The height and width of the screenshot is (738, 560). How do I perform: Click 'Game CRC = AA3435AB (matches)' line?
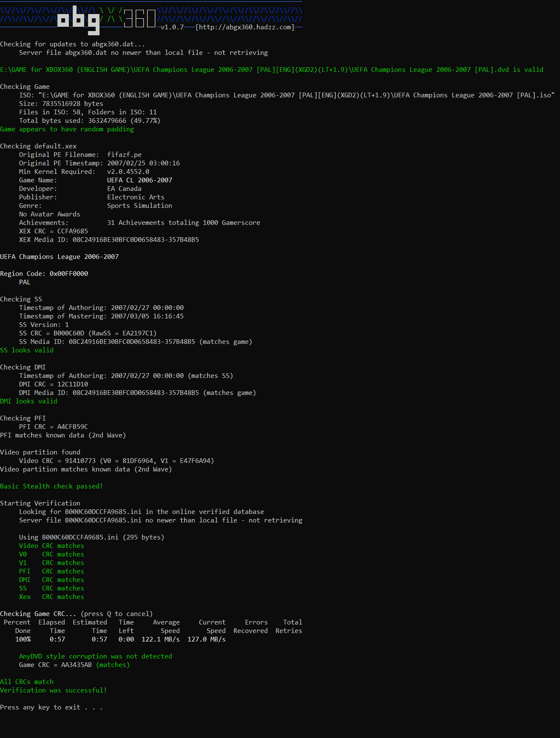click(x=74, y=665)
